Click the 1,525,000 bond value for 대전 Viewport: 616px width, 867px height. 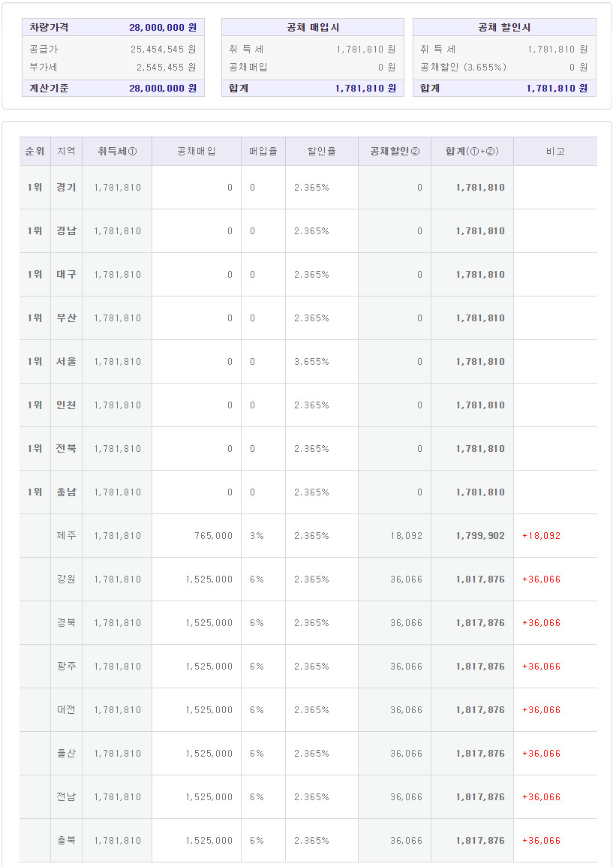coord(209,710)
